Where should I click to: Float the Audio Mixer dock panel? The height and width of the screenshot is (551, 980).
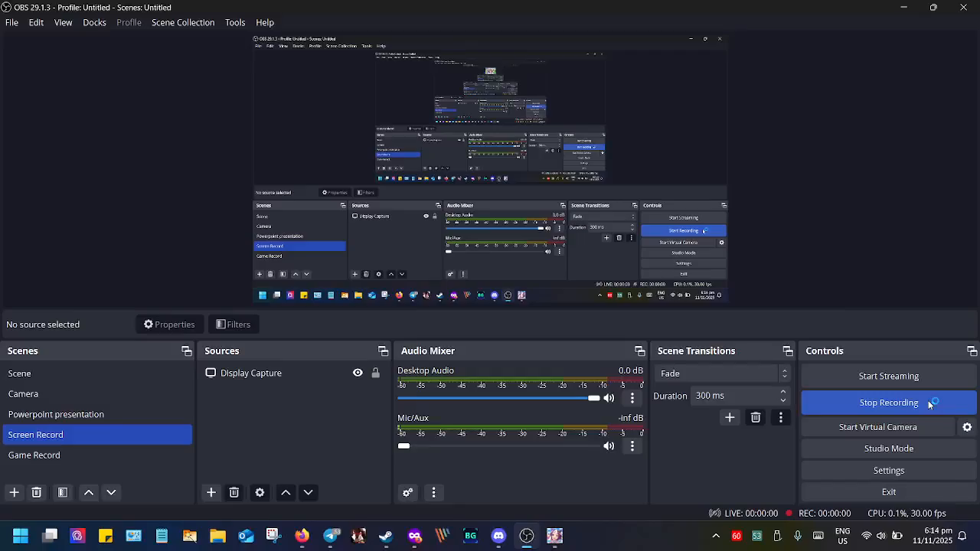tap(639, 351)
